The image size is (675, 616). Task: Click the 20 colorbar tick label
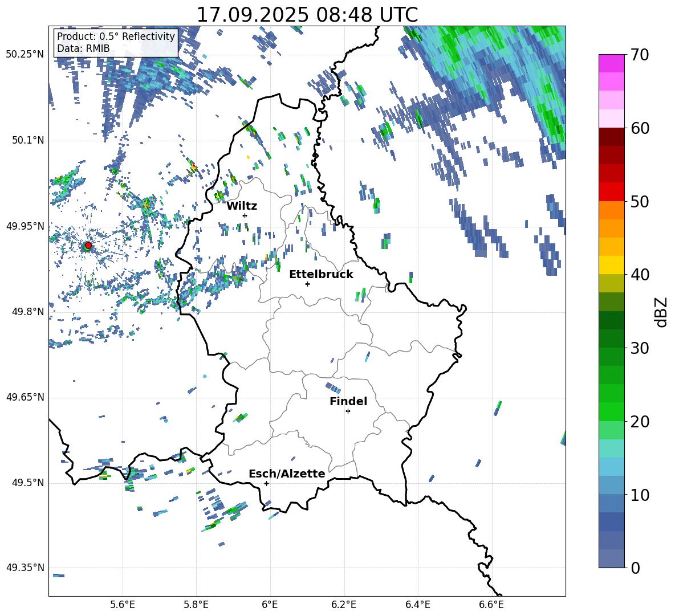640,422
